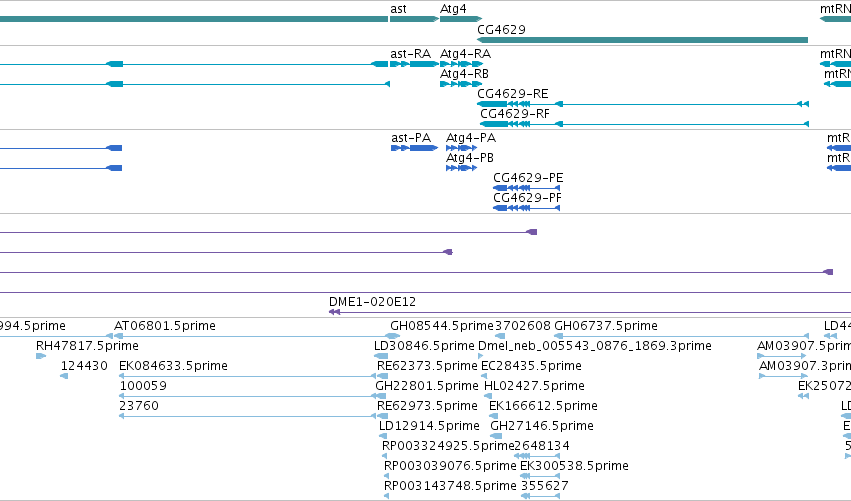Image resolution: width=851 pixels, height=501 pixels.
Task: Click the Atg4-PB protein feature
Action: [x=461, y=168]
